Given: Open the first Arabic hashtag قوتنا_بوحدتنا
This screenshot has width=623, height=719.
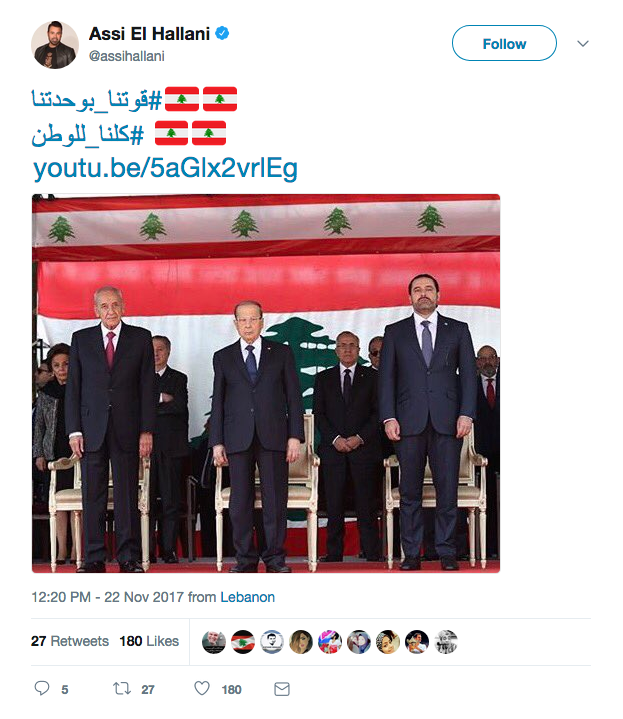Looking at the screenshot, I should [x=97, y=99].
